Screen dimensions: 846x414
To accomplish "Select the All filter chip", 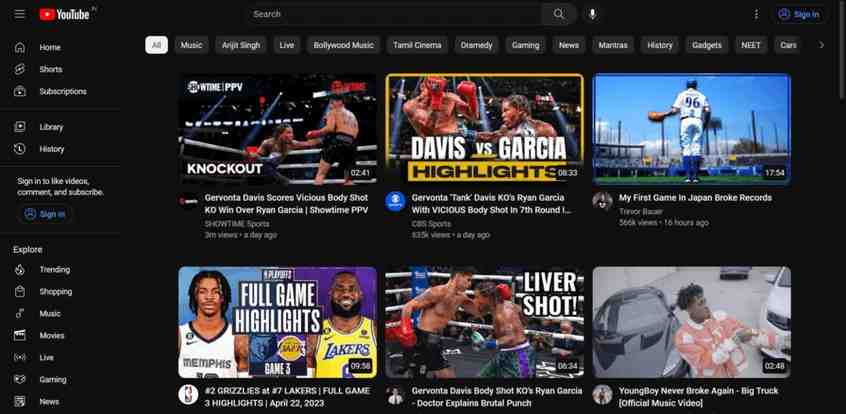I will click(156, 45).
